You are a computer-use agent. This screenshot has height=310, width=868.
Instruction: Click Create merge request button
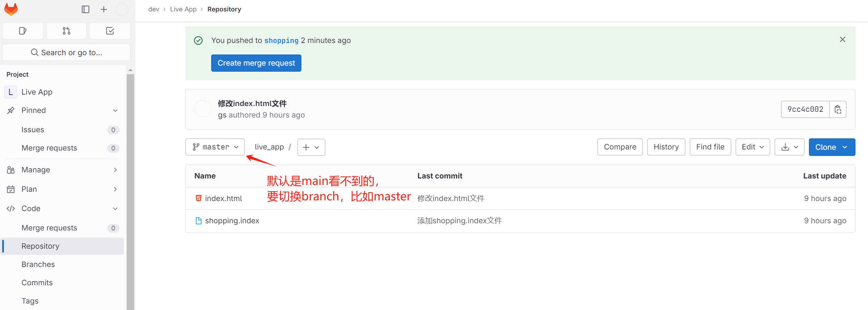point(256,63)
